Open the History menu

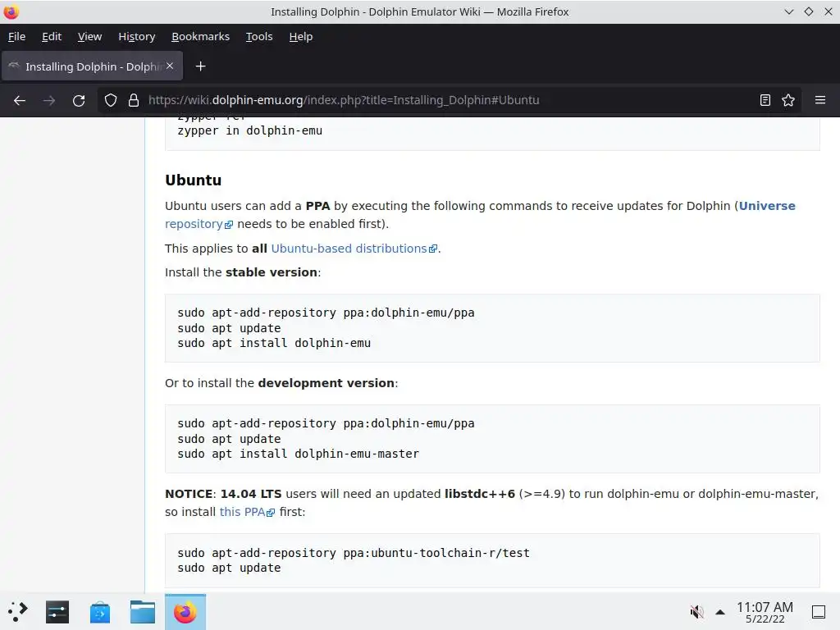pos(137,36)
